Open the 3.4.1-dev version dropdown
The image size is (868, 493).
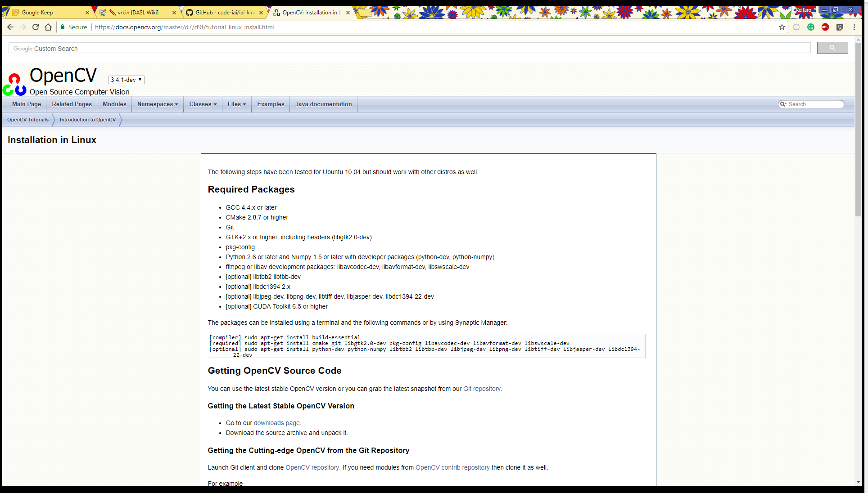click(126, 80)
